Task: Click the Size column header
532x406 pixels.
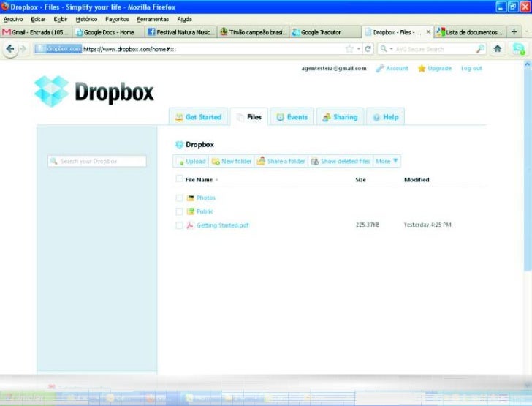Action: (360, 180)
